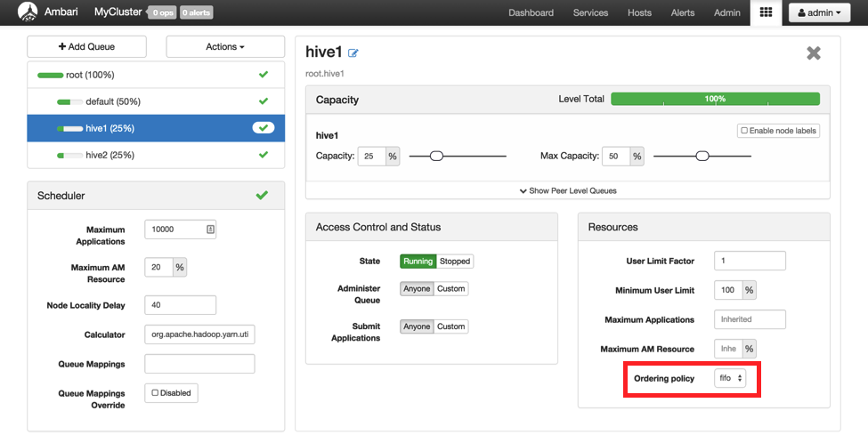Expand Show Peer Level Queues

point(568,190)
